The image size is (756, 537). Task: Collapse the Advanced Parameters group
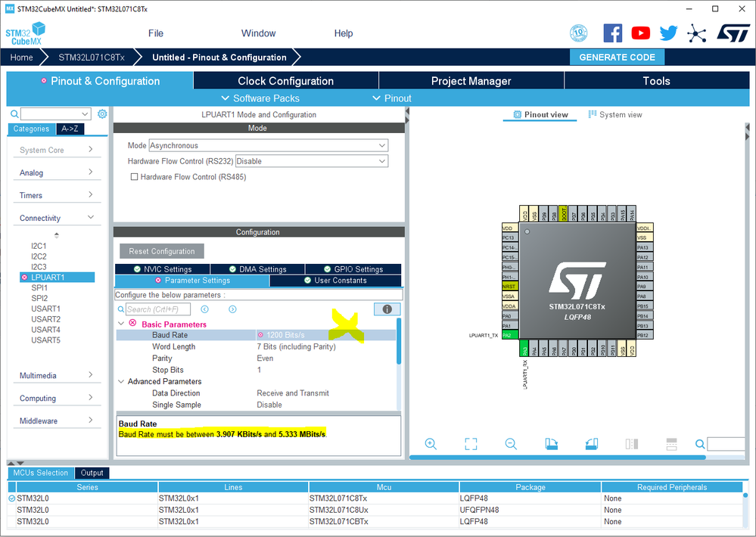click(x=121, y=381)
